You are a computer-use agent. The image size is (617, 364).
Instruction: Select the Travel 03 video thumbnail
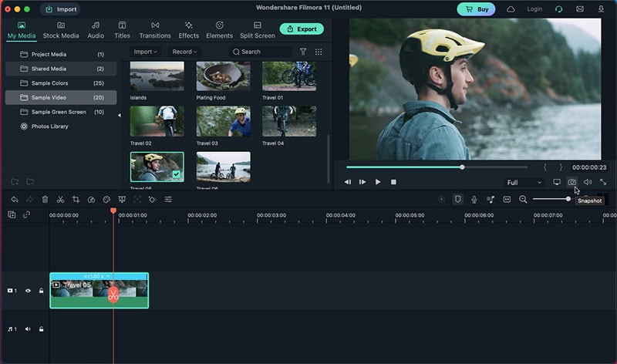tap(222, 122)
